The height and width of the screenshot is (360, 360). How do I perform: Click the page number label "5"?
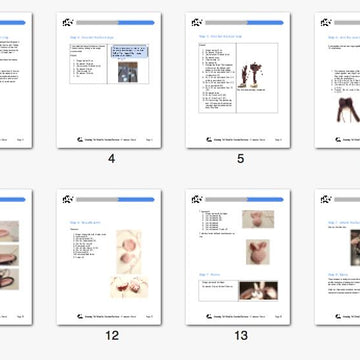[x=241, y=159]
